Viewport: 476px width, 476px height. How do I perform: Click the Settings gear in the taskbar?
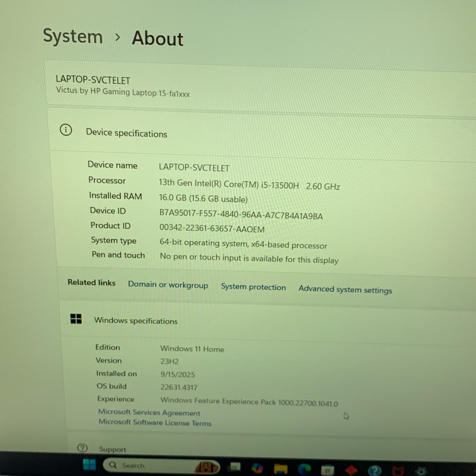[x=421, y=470]
